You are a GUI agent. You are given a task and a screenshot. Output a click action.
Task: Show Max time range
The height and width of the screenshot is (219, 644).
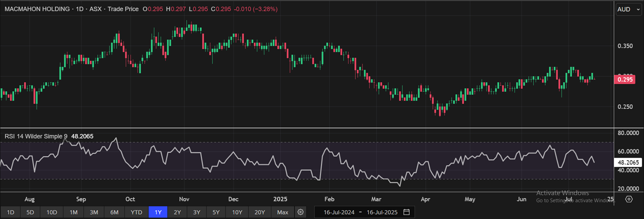pos(282,212)
